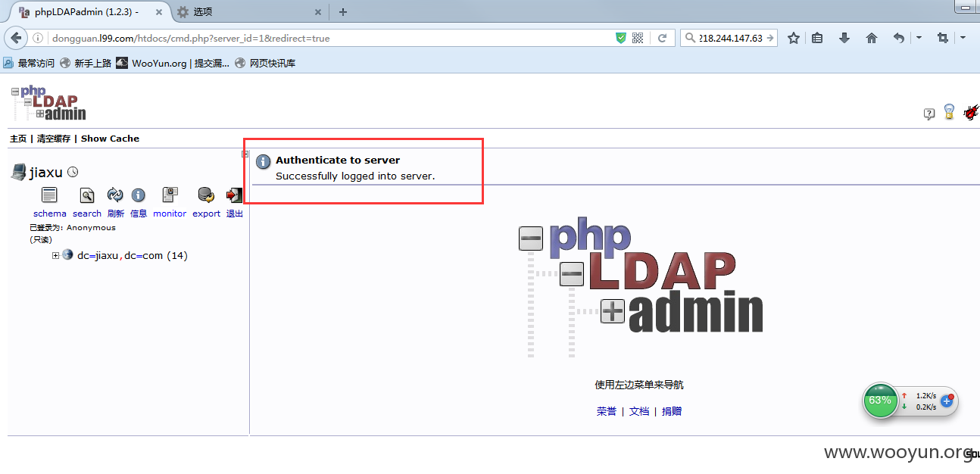Click the site info icon in the address bar

click(x=38, y=38)
